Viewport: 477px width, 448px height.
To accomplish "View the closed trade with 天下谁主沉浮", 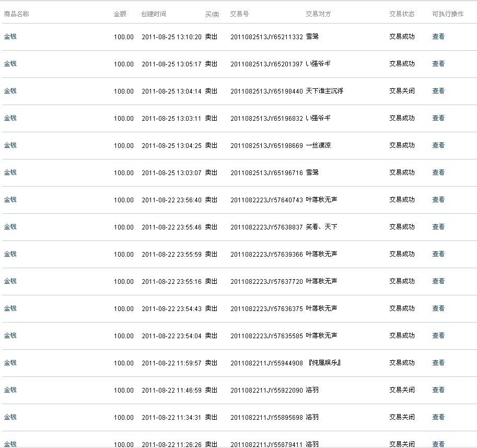I will click(x=438, y=91).
